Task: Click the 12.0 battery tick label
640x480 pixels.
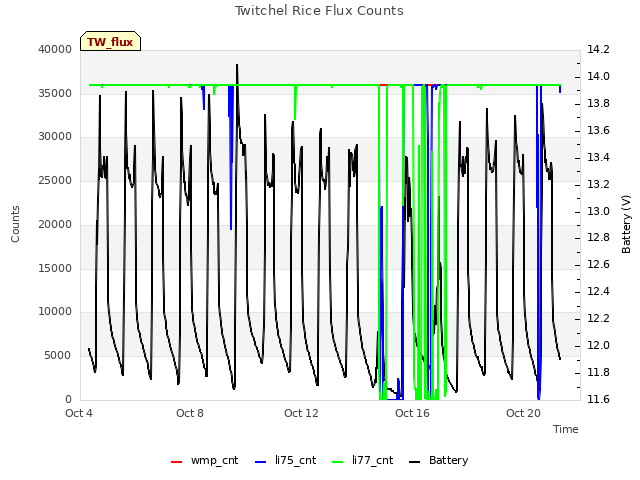Action: [598, 345]
